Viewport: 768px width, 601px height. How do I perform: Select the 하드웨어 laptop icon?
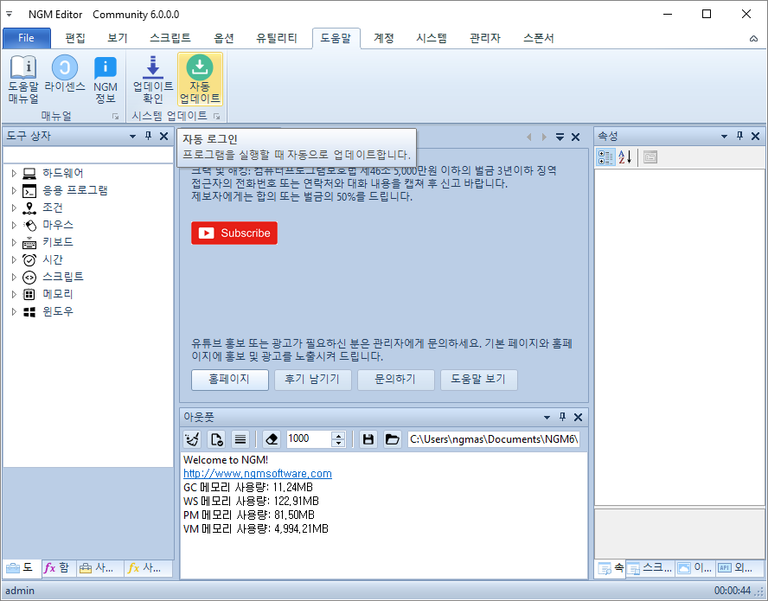(29, 173)
